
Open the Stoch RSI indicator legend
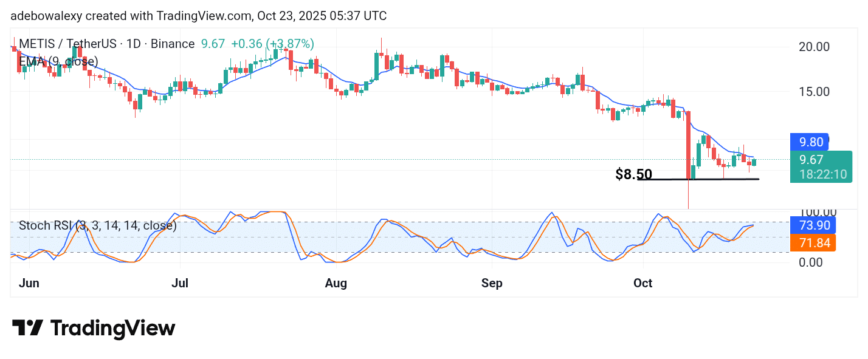point(98,225)
